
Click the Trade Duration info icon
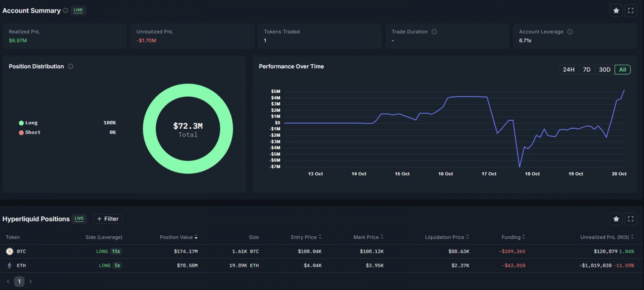coord(434,32)
